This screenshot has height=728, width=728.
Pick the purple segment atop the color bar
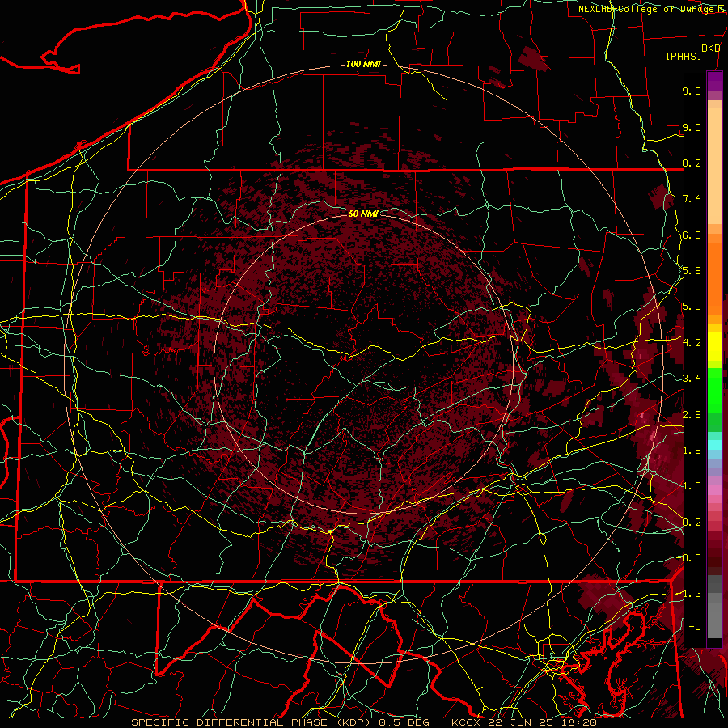pos(714,81)
